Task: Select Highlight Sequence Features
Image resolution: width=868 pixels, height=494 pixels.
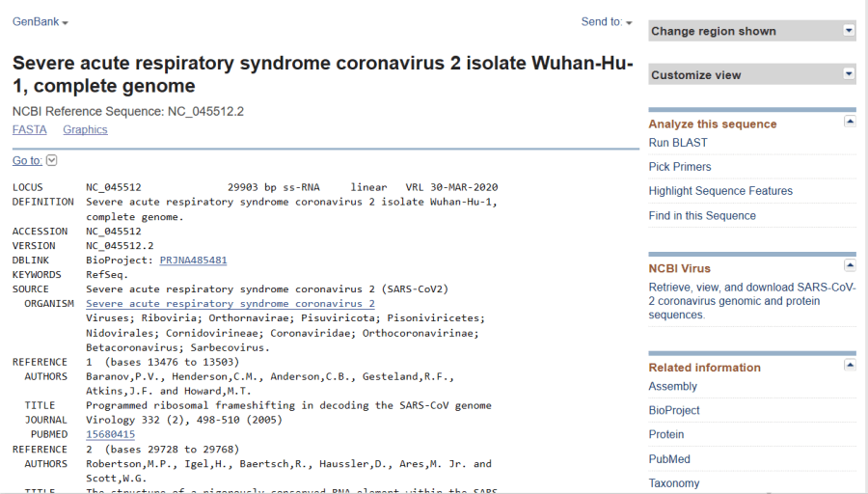Action: 720,191
